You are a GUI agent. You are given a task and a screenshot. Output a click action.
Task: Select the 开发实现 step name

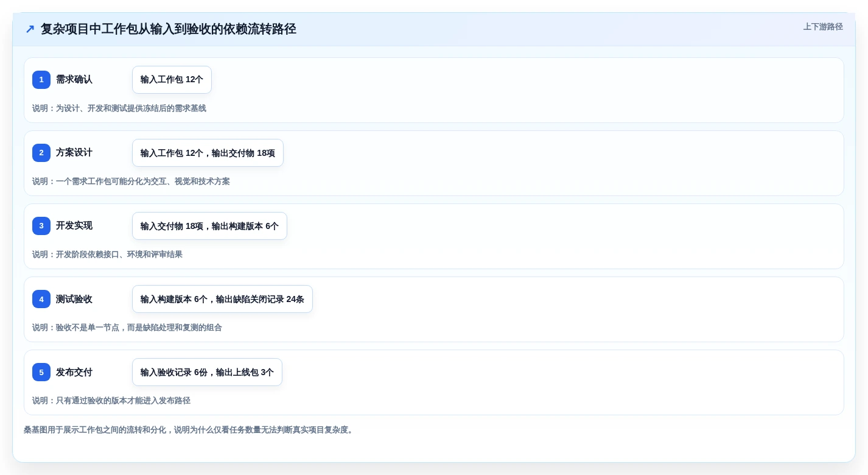point(74,226)
